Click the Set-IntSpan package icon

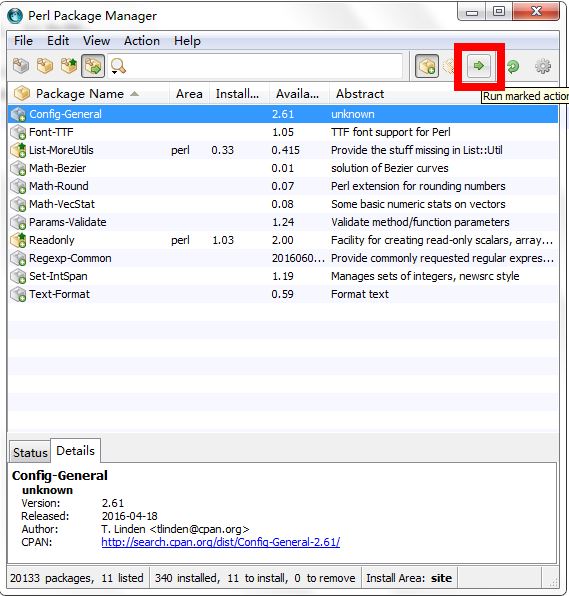tap(18, 276)
